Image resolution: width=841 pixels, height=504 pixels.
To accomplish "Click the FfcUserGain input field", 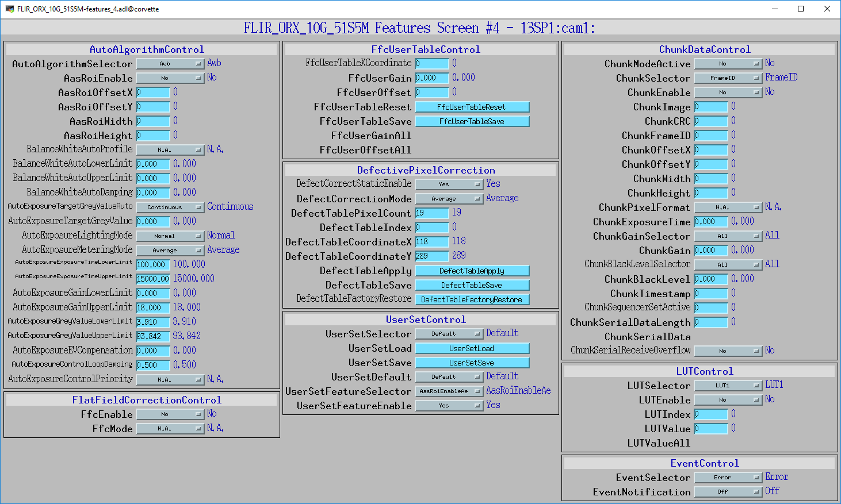I will [x=432, y=78].
